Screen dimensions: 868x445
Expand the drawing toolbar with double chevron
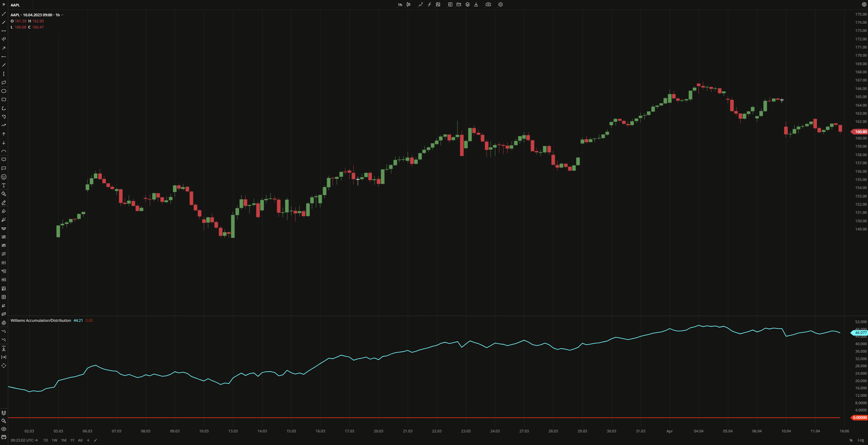pos(4,4)
